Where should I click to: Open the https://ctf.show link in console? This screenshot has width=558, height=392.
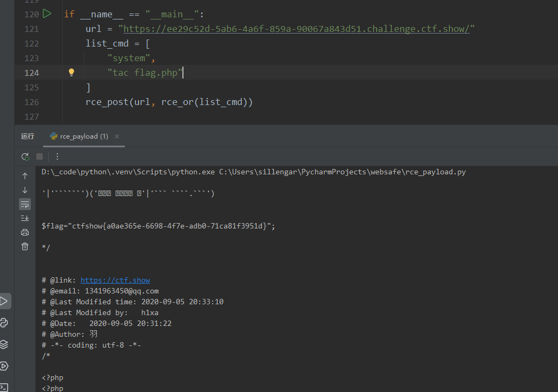click(115, 280)
